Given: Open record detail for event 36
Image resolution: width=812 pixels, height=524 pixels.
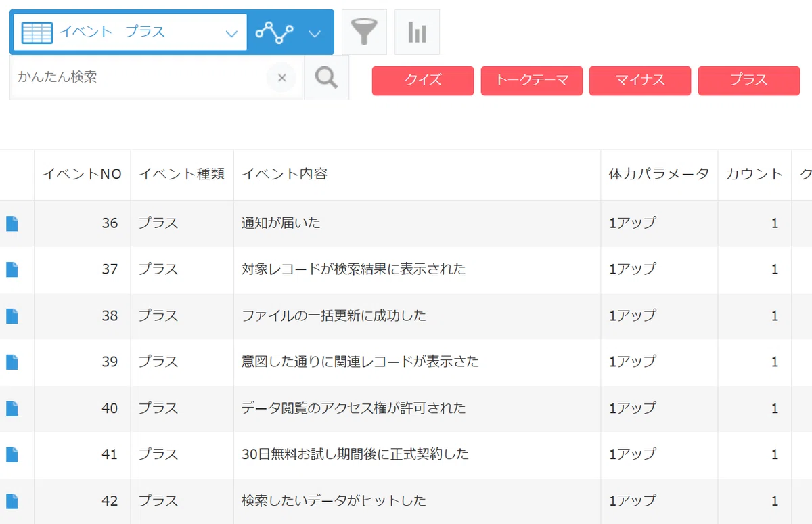Looking at the screenshot, I should (12, 223).
